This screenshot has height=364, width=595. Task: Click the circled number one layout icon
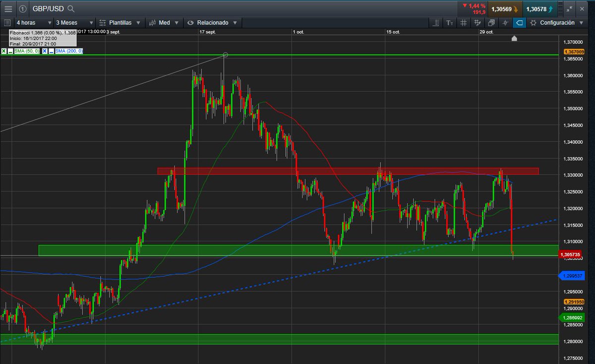point(23,8)
